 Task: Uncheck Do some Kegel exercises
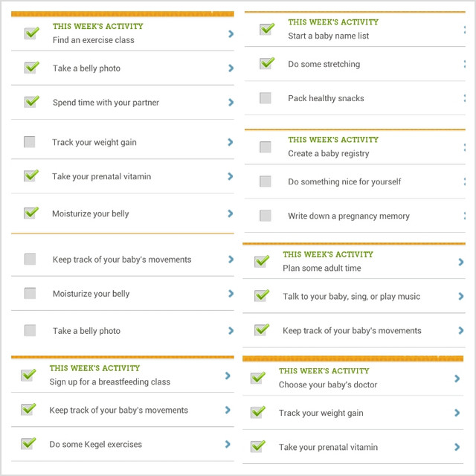tap(28, 443)
